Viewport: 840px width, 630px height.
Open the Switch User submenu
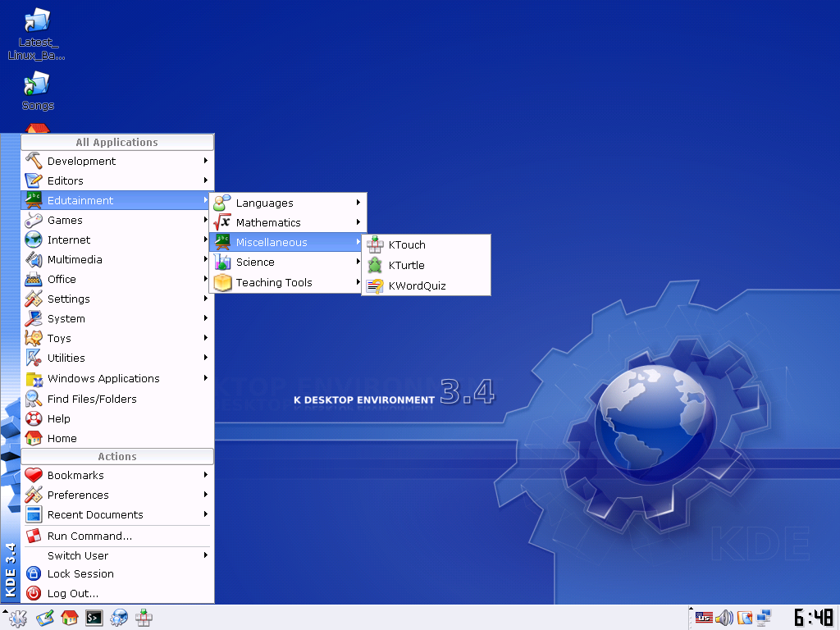click(x=117, y=555)
